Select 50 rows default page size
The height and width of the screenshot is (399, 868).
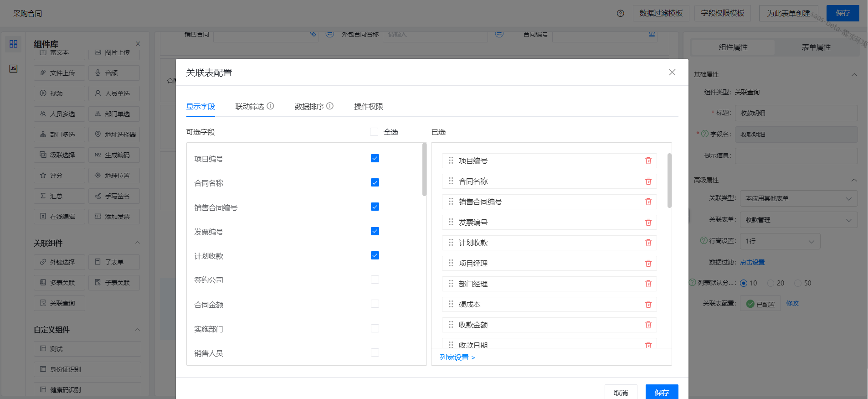click(x=798, y=283)
